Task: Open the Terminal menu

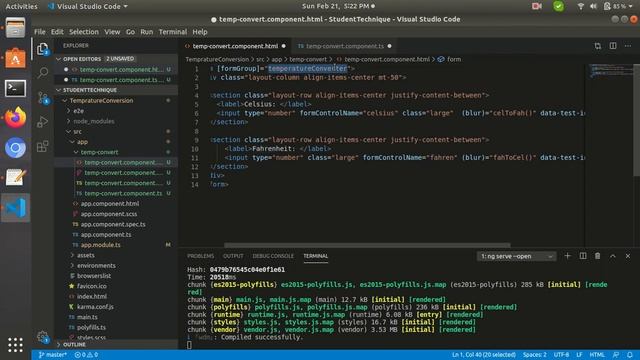Action: click(173, 32)
